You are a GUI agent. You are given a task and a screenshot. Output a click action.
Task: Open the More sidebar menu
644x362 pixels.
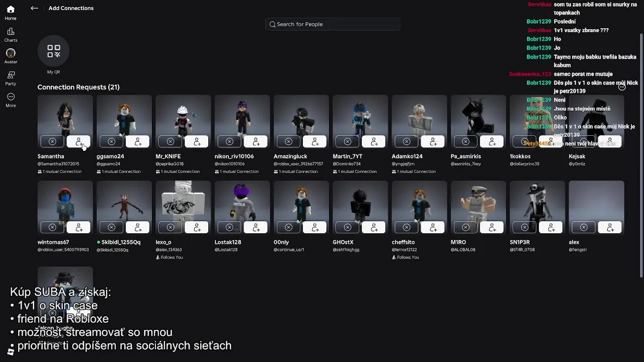click(11, 100)
